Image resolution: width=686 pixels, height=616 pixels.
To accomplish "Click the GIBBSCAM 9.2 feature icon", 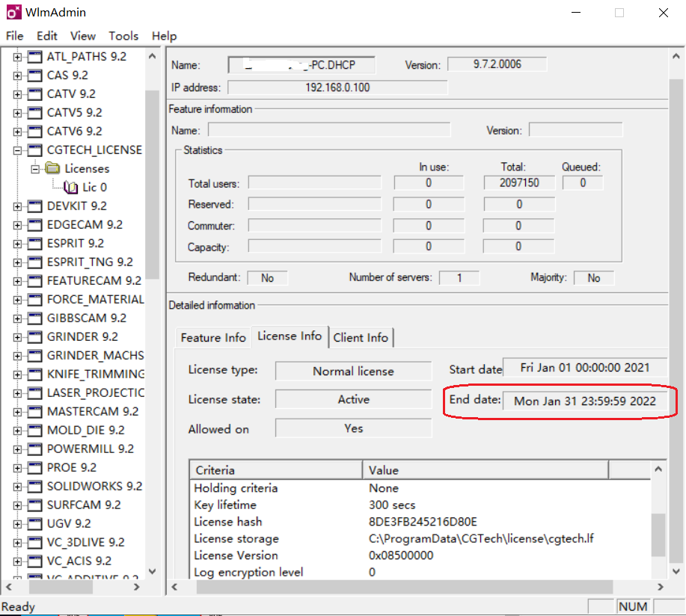I will 34,318.
